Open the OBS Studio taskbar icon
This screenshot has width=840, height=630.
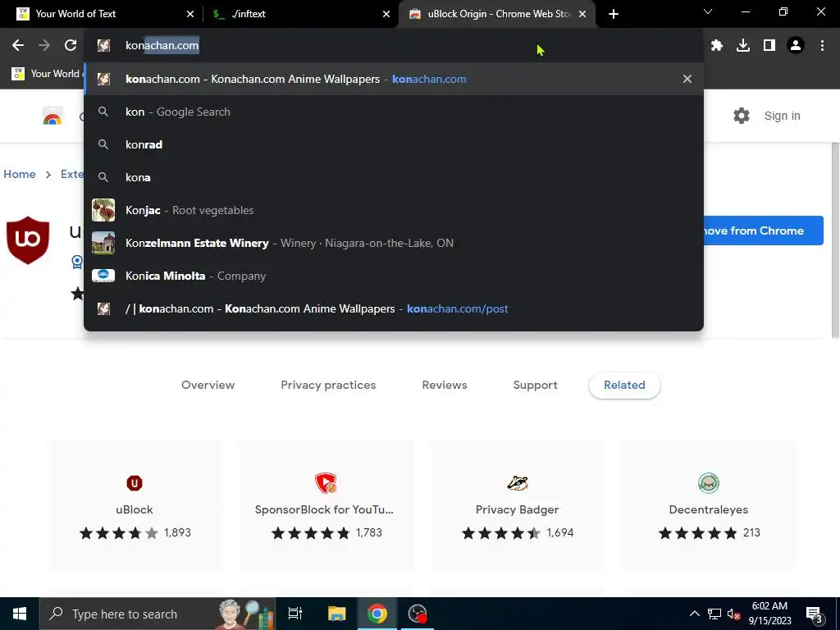[418, 614]
